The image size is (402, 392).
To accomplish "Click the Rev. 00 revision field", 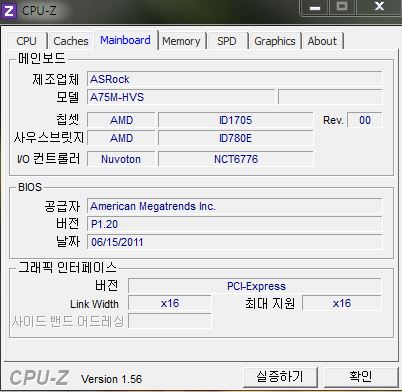I will pyautogui.click(x=365, y=120).
